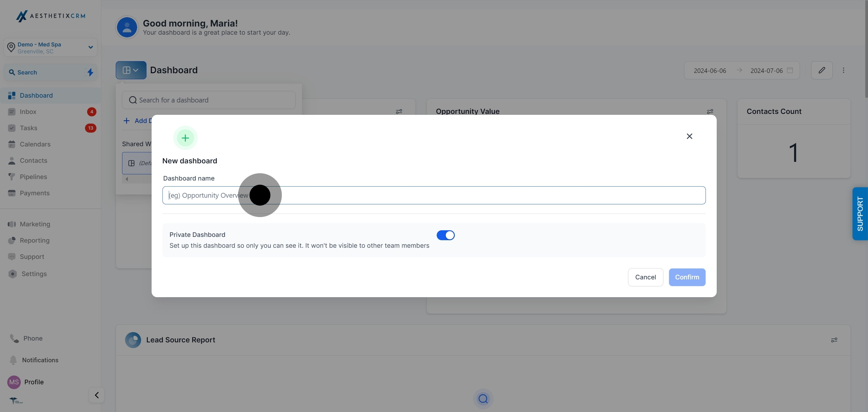Go to Reporting in the sidebar
868x412 pixels.
click(x=35, y=240)
